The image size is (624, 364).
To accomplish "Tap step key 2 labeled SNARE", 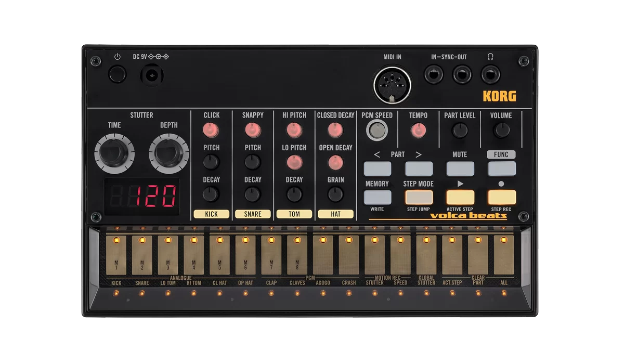I will [x=142, y=255].
